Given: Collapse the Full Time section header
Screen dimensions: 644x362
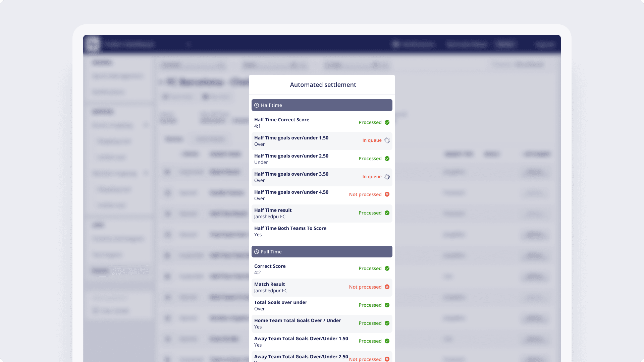Looking at the screenshot, I should tap(322, 252).
